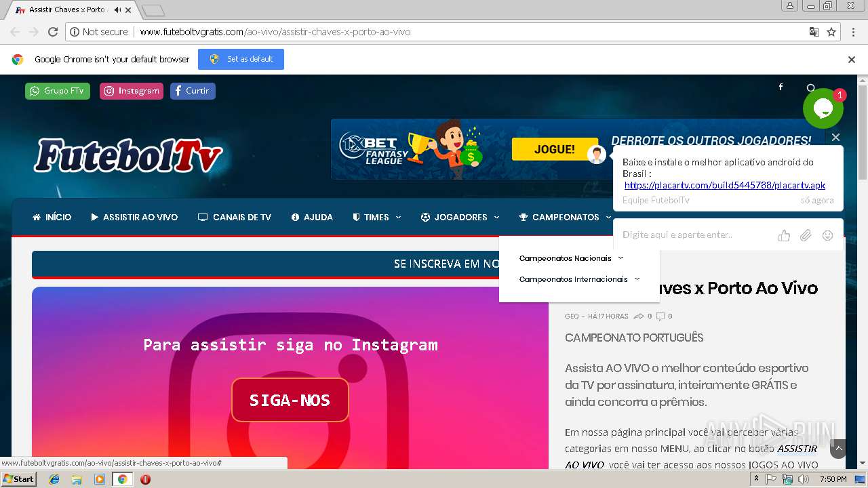
Task: Bookmark the page with the star icon
Action: (x=831, y=32)
